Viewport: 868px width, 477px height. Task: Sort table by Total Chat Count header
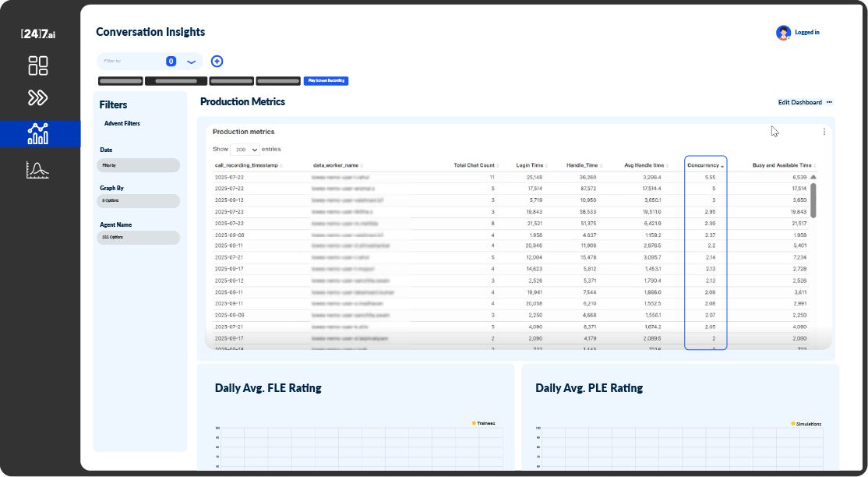pyautogui.click(x=475, y=165)
